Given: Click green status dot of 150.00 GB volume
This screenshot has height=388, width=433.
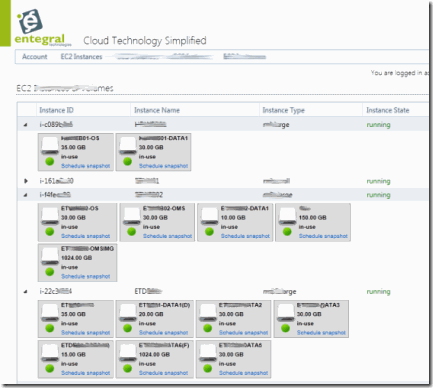Looking at the screenshot, I should [x=287, y=232].
